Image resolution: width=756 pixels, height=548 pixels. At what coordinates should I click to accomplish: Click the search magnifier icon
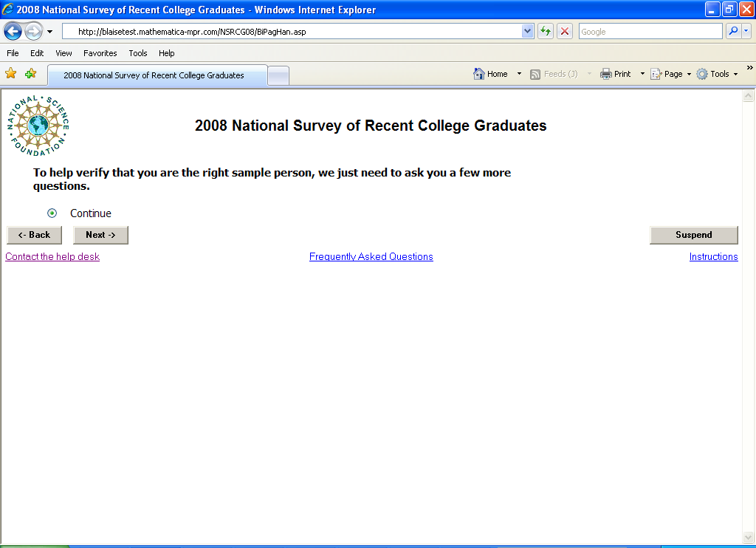[x=733, y=31]
